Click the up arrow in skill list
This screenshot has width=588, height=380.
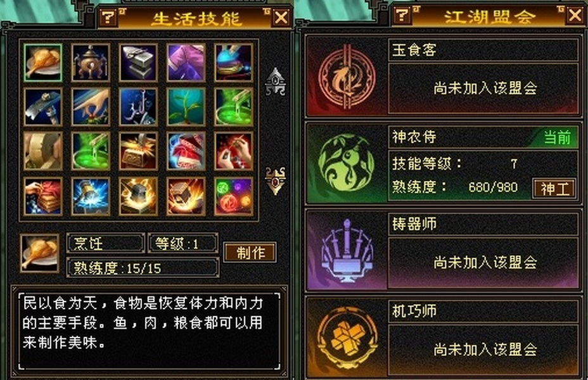276,82
